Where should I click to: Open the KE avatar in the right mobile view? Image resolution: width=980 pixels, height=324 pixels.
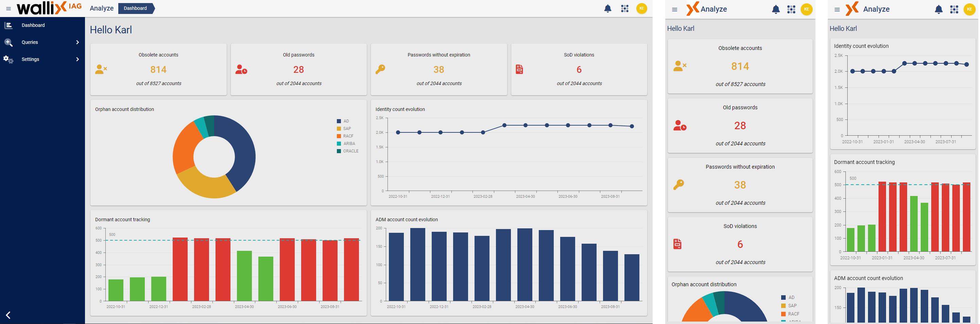click(969, 9)
